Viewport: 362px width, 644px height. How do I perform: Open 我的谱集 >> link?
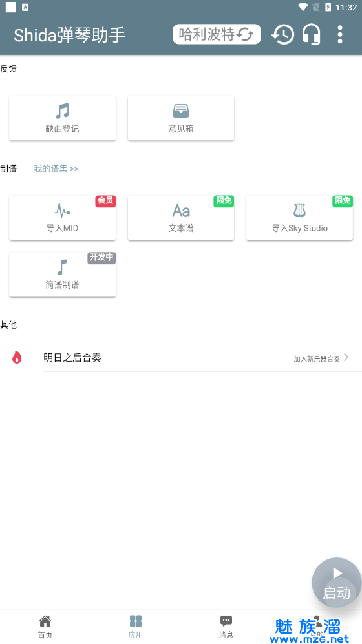(56, 169)
